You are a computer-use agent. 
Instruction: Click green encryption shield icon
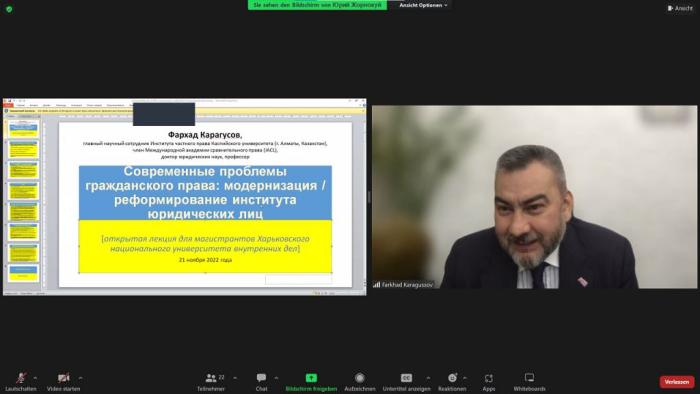coord(9,9)
